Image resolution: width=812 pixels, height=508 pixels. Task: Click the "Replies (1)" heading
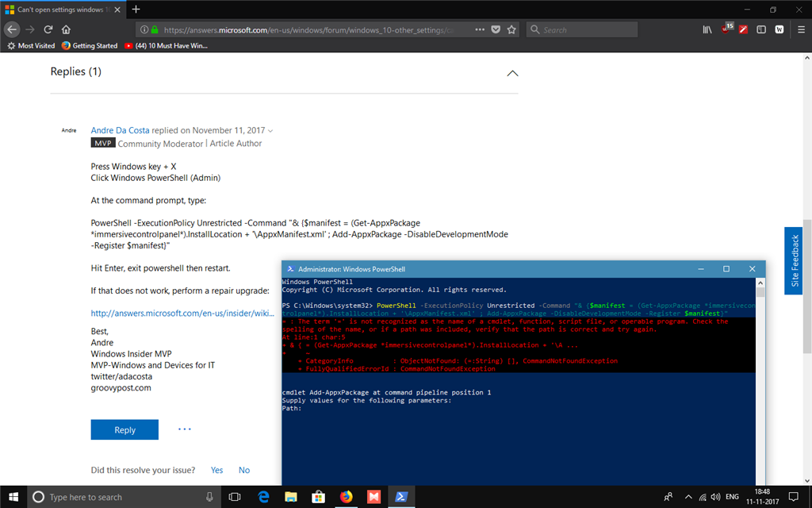[x=75, y=71]
